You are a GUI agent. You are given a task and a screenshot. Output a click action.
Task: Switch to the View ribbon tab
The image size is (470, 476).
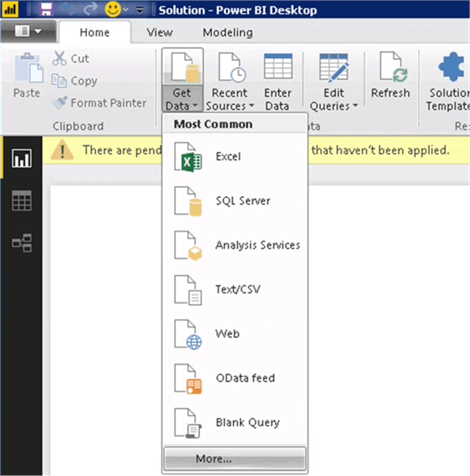click(160, 32)
